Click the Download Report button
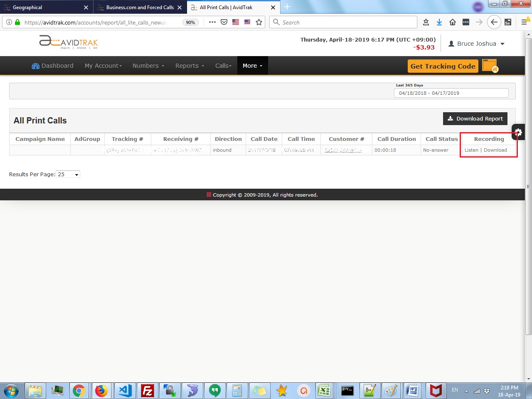The width and height of the screenshot is (532, 399). click(475, 118)
